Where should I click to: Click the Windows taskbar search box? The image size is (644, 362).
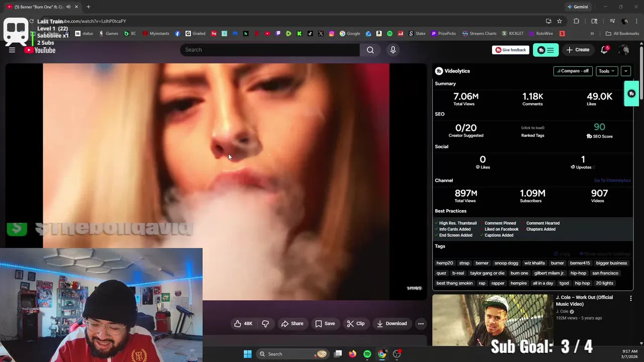pos(293,354)
